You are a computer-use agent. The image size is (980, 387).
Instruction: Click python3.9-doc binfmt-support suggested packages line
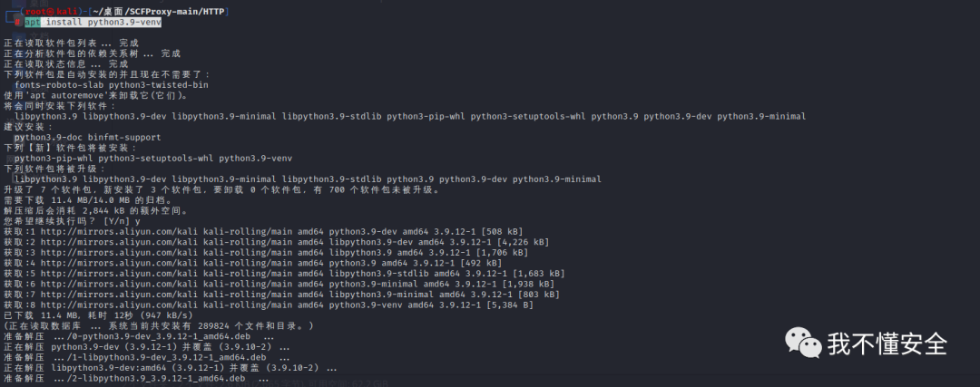coord(87,138)
